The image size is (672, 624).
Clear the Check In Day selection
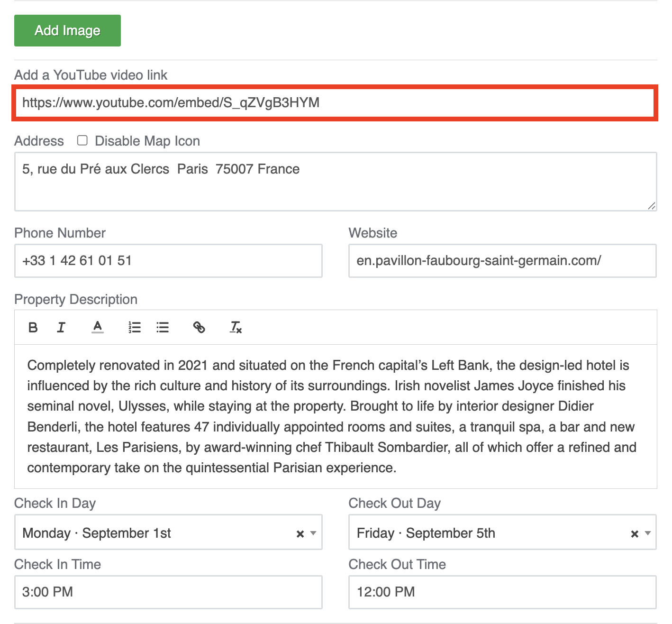coord(300,534)
